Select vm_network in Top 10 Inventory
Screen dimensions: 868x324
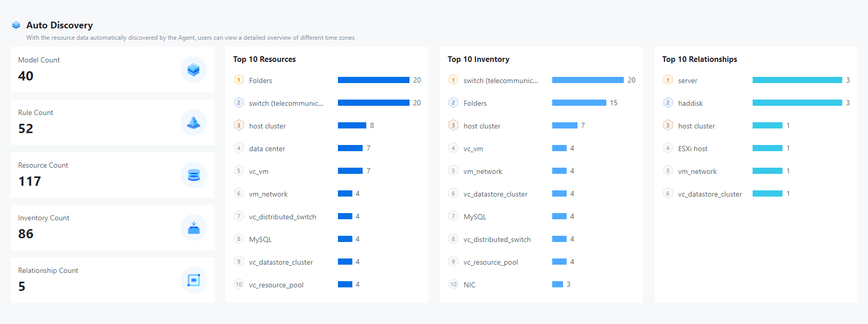483,171
